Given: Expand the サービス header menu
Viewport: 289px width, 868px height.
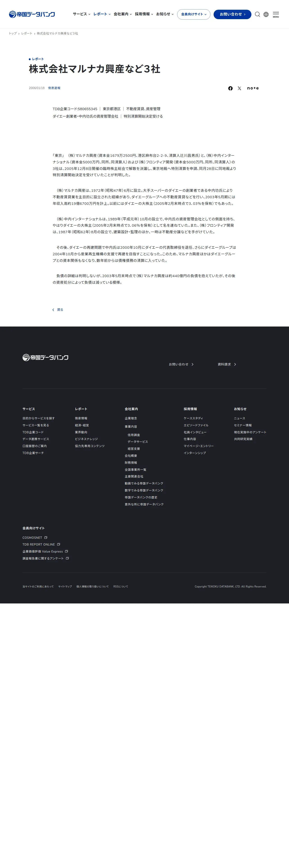Looking at the screenshot, I should [81, 14].
